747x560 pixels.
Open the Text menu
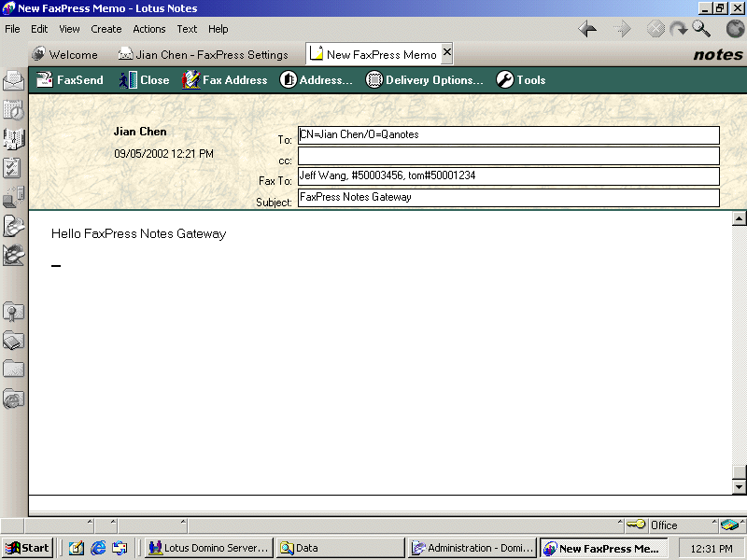pyautogui.click(x=187, y=29)
